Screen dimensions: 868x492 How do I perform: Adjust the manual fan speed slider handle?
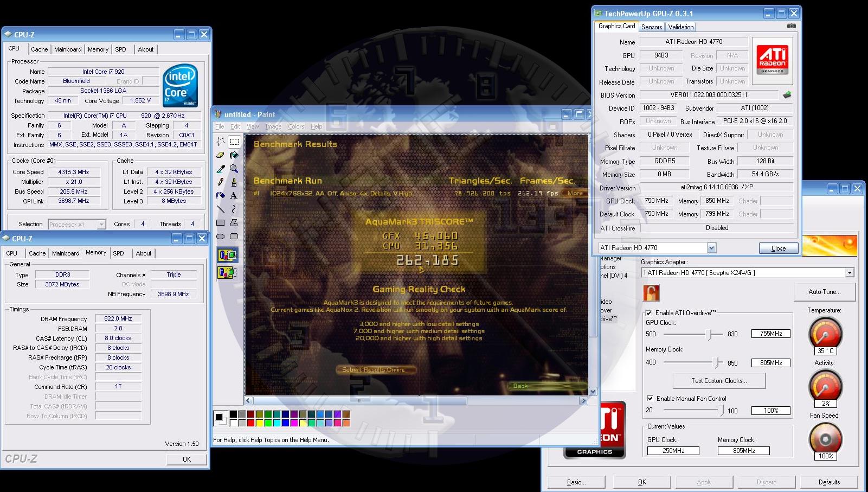click(x=722, y=411)
